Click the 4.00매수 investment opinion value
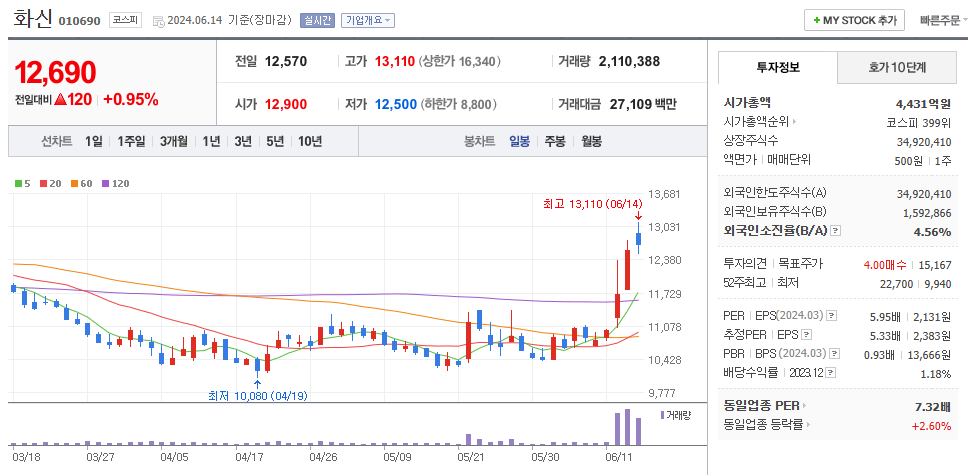979x475 pixels. pyautogui.click(x=885, y=265)
